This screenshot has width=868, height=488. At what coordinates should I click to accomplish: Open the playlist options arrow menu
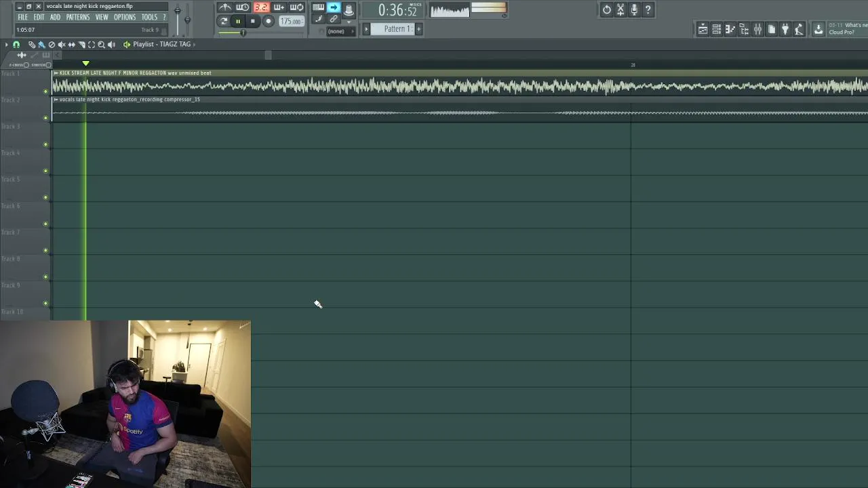point(6,44)
